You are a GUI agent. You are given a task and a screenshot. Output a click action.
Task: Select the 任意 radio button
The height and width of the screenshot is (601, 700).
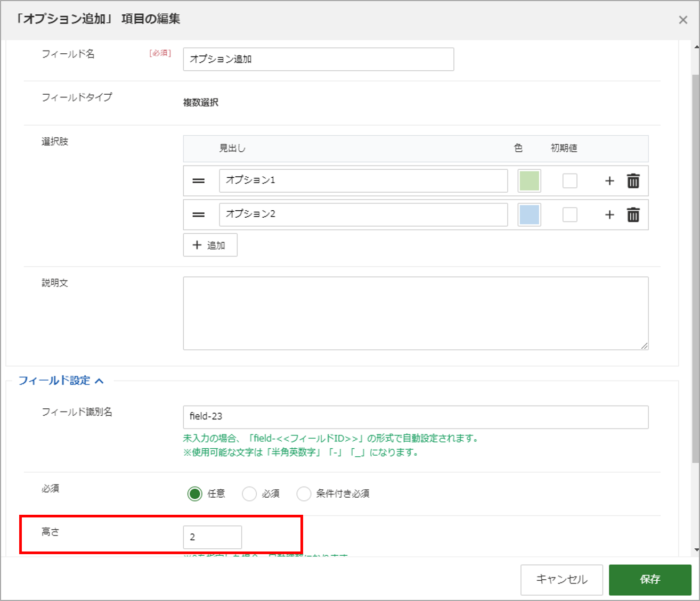click(195, 494)
